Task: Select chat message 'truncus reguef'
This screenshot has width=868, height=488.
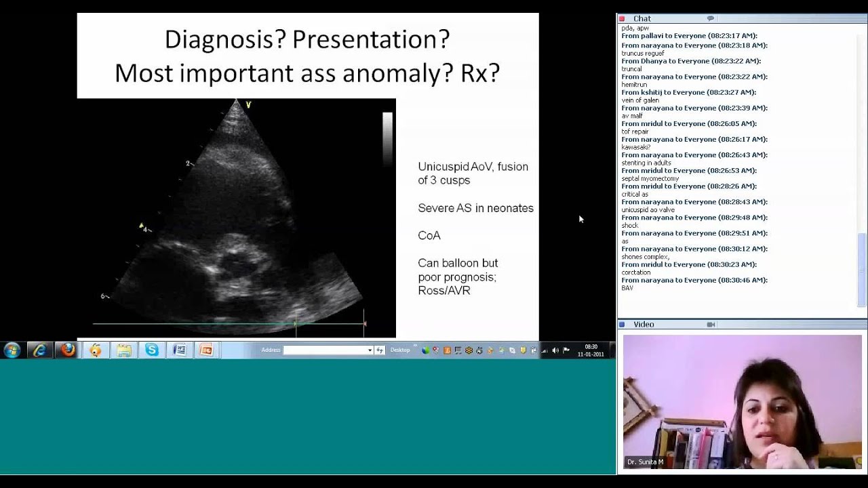Action: (642, 54)
